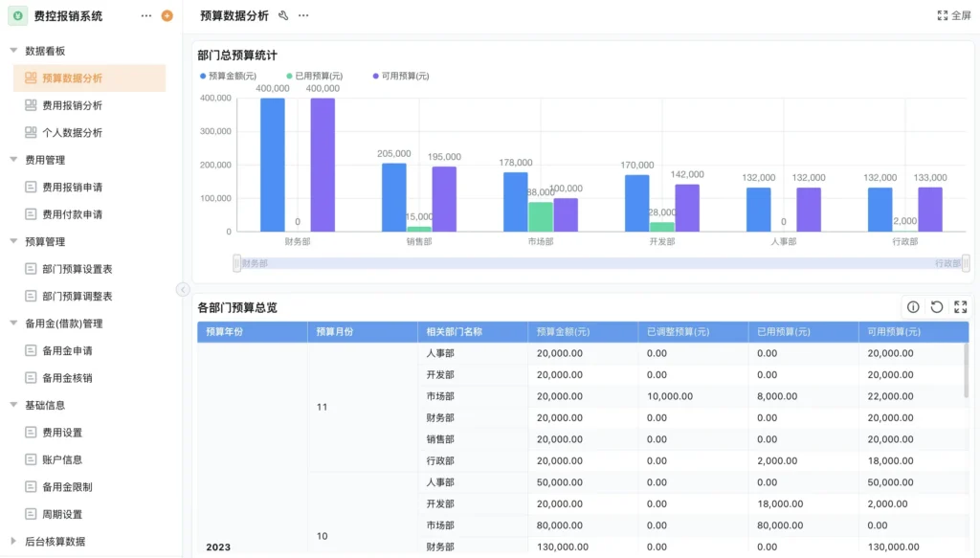Expand the 后台核算数据 tree group
Viewport: 980px width, 558px height.
(13, 542)
